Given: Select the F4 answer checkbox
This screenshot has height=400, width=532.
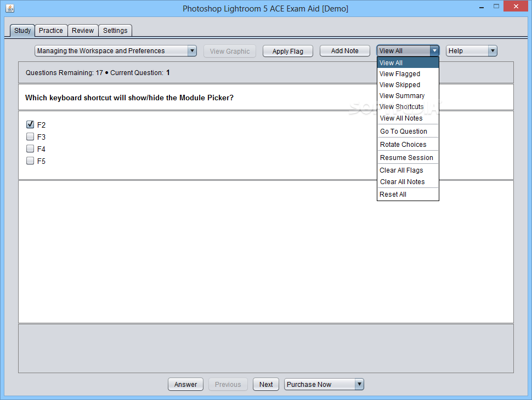Looking at the screenshot, I should pyautogui.click(x=30, y=149).
